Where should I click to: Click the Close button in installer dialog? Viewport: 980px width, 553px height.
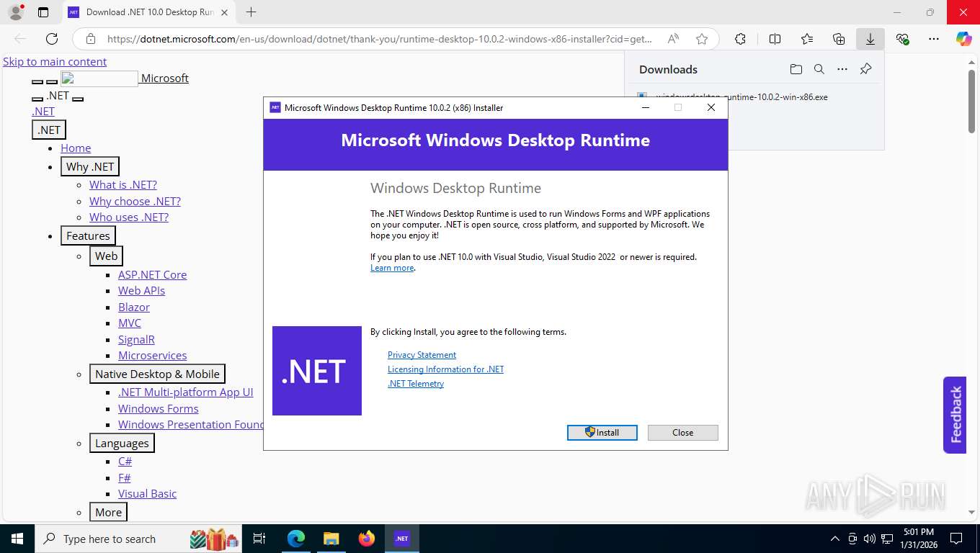click(x=682, y=433)
